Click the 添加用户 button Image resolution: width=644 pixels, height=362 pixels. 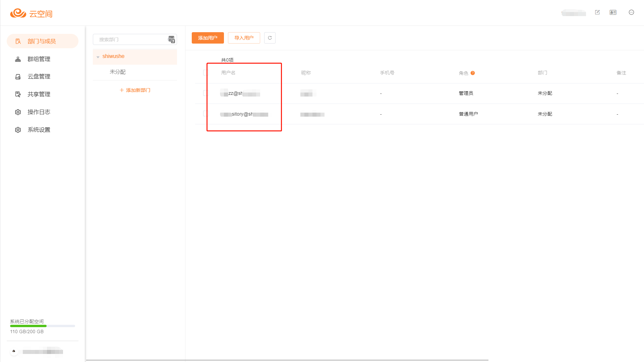coord(208,38)
